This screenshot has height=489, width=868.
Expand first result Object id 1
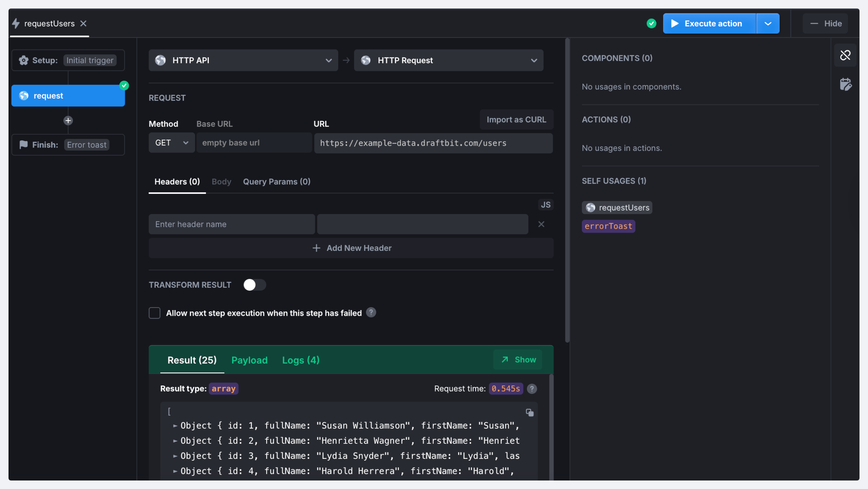[175, 426]
